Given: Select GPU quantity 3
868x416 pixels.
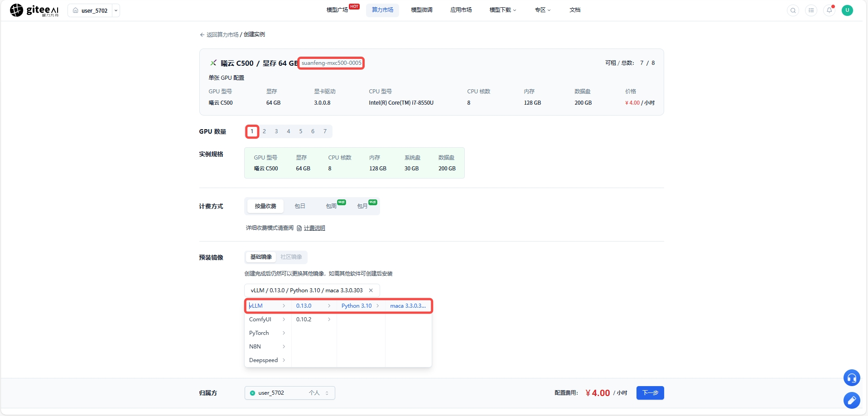Looking at the screenshot, I should click(x=276, y=131).
